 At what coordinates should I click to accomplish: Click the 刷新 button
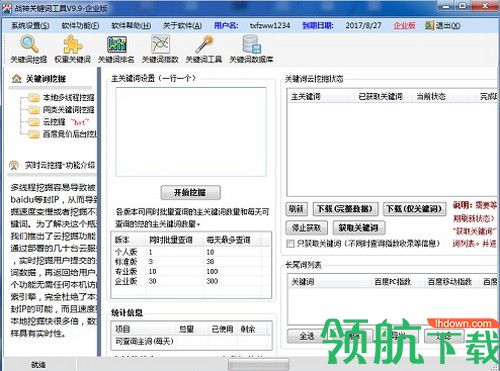tap(296, 209)
